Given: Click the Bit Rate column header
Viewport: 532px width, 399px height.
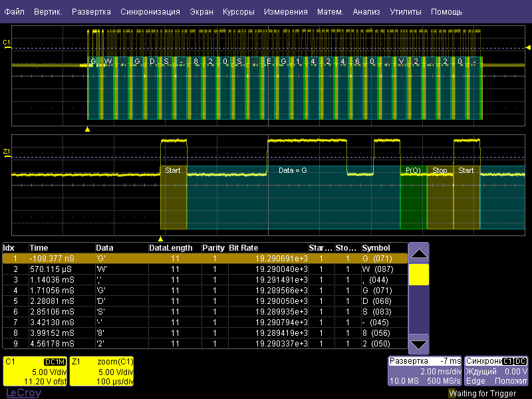Looking at the screenshot, I should tap(243, 247).
